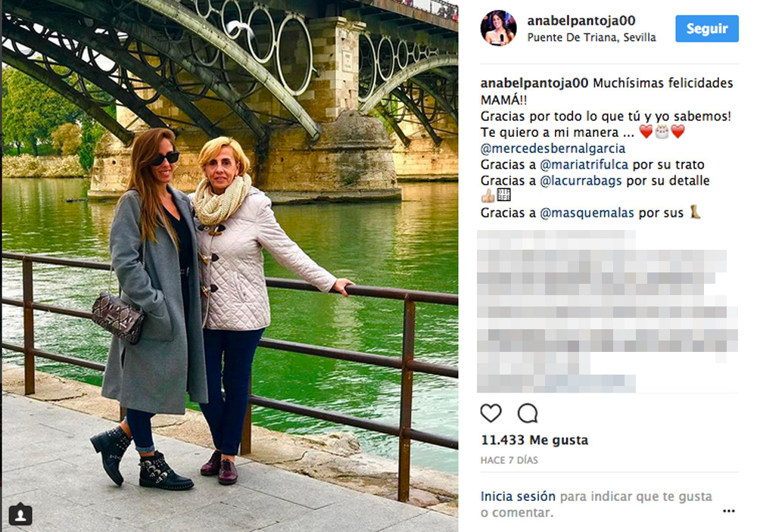This screenshot has height=532, width=757.
Task: Visit @masquemalas mention
Action: [587, 213]
